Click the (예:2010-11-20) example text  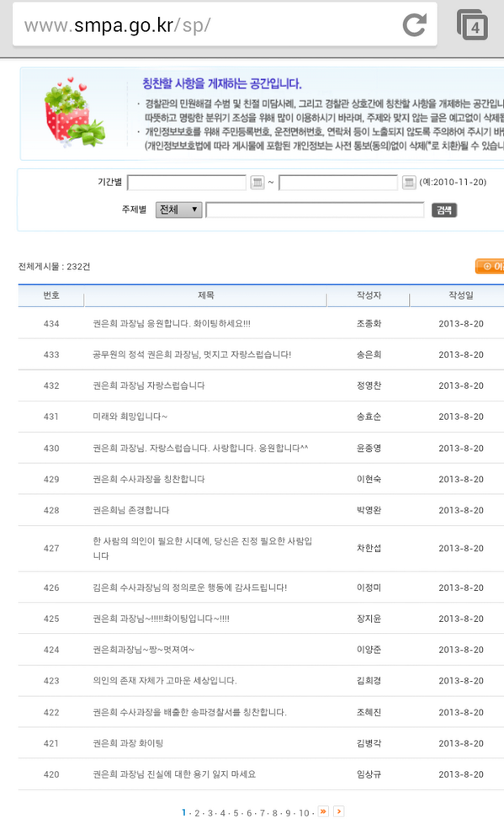click(453, 182)
